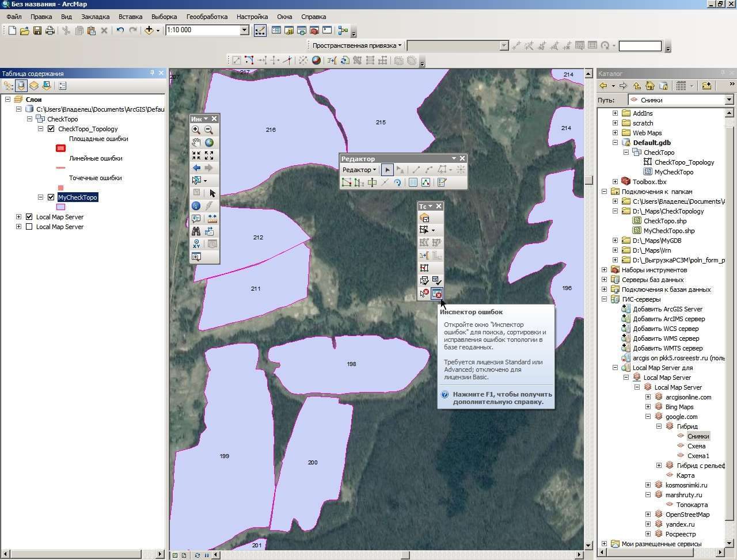
Task: Expand the Гибрид с рельеф catalog node
Action: 659,466
